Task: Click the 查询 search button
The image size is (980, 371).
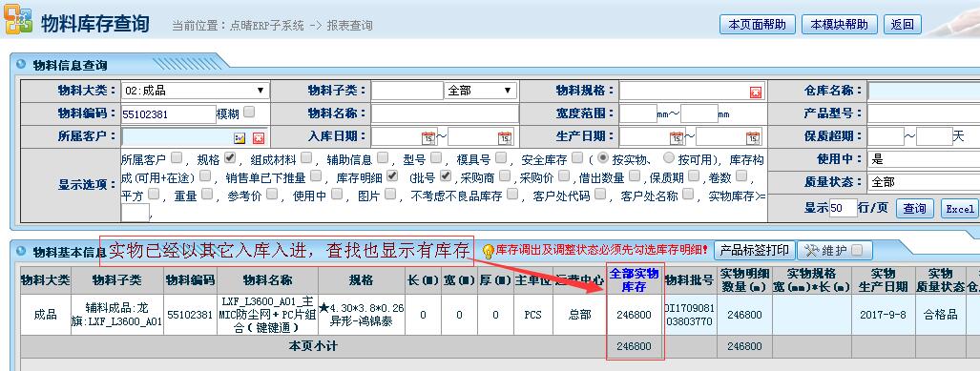Action: [914, 209]
